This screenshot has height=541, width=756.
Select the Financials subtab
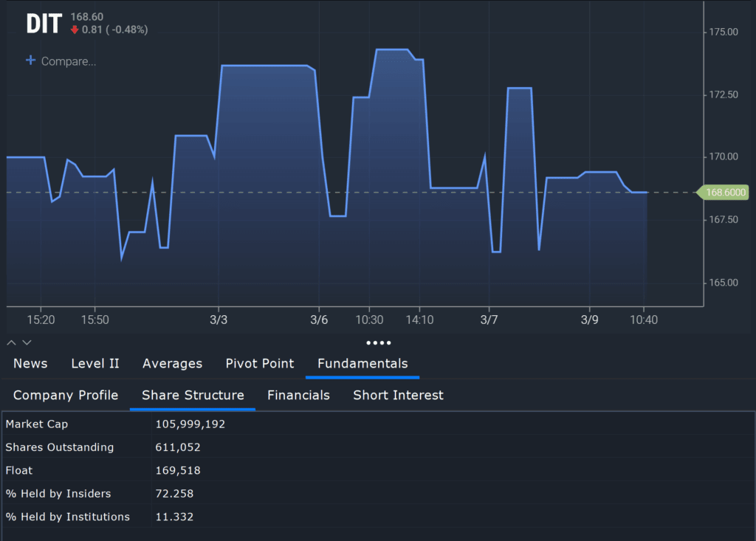tap(298, 395)
